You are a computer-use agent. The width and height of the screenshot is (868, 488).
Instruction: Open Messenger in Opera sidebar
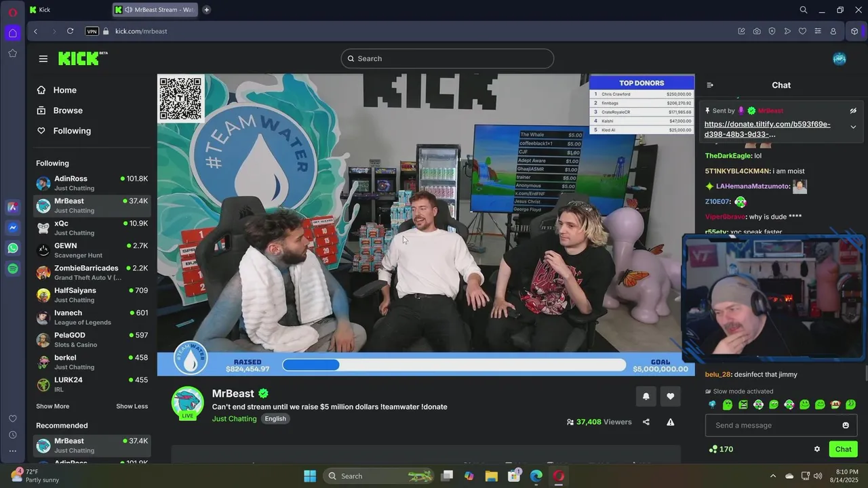point(13,228)
